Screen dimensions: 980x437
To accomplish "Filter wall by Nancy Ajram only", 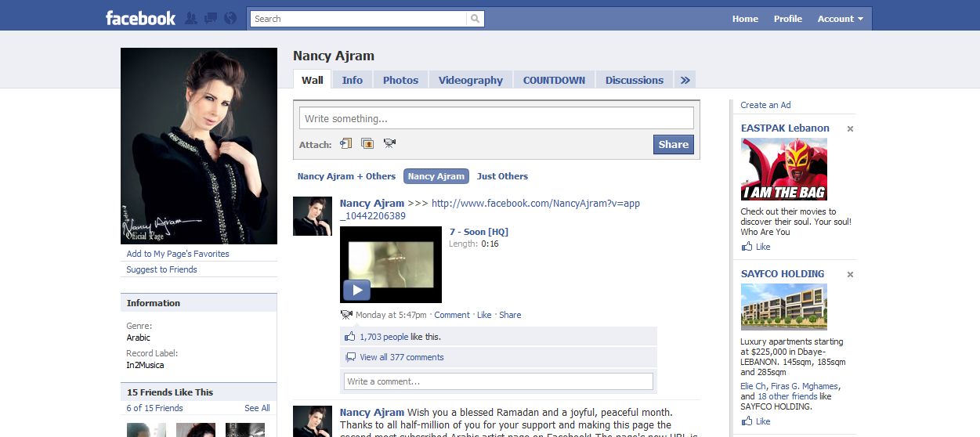I will coord(436,176).
